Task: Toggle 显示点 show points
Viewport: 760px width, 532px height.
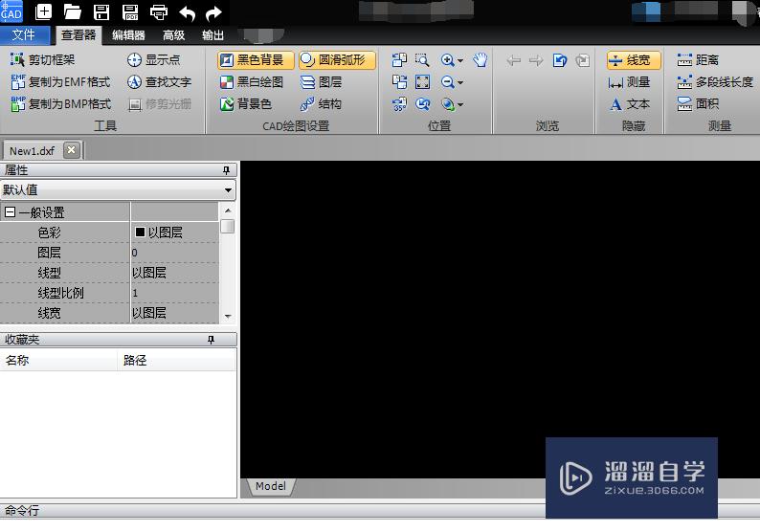Action: [154, 60]
